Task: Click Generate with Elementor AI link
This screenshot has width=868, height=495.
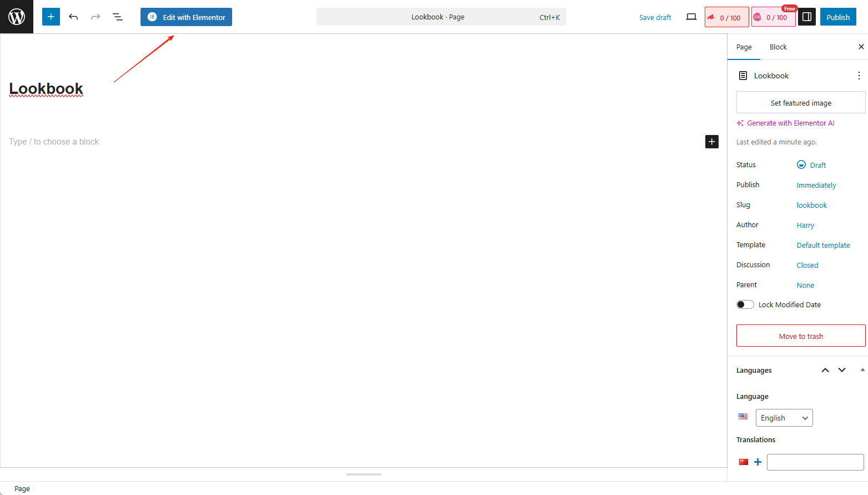Action: coord(791,123)
